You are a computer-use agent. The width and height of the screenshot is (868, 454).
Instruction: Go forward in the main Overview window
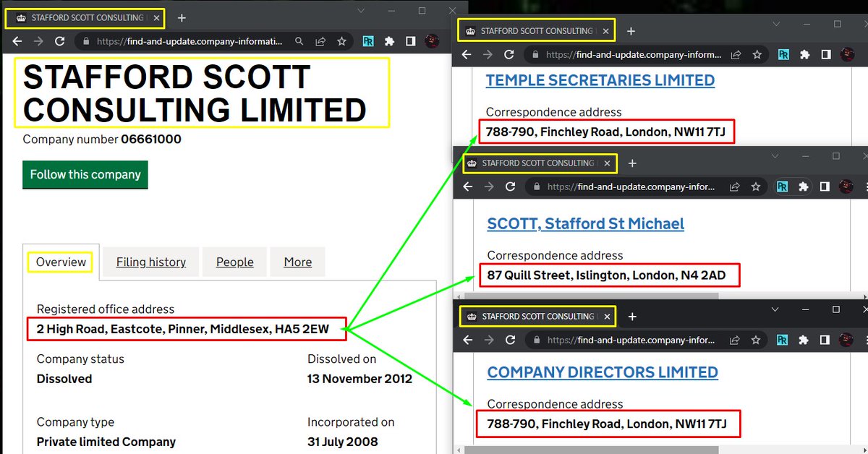coord(39,41)
